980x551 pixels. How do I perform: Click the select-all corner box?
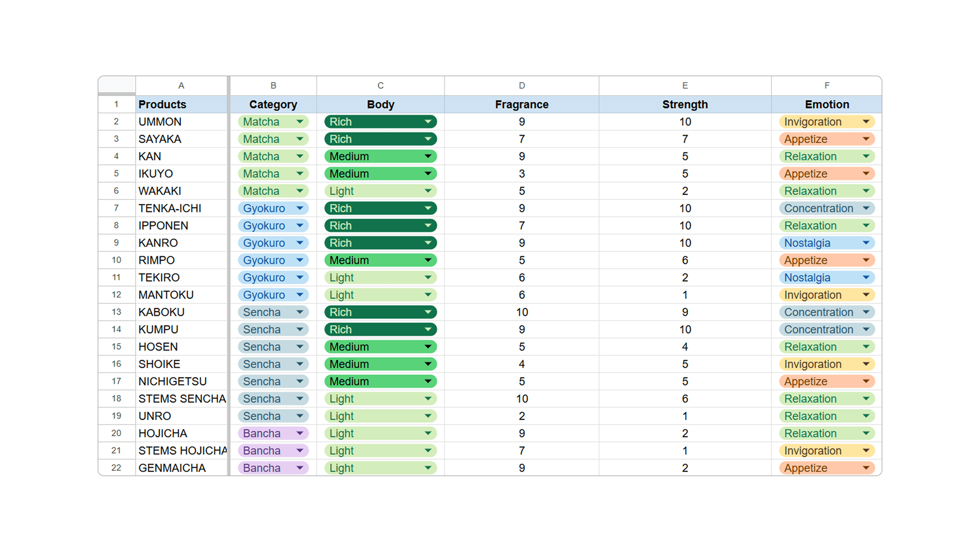(x=117, y=85)
